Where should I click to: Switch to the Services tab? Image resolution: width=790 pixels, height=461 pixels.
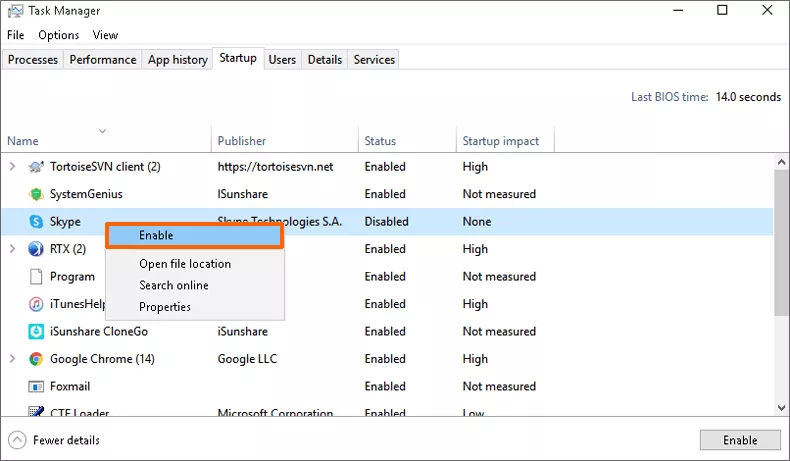[x=374, y=59]
